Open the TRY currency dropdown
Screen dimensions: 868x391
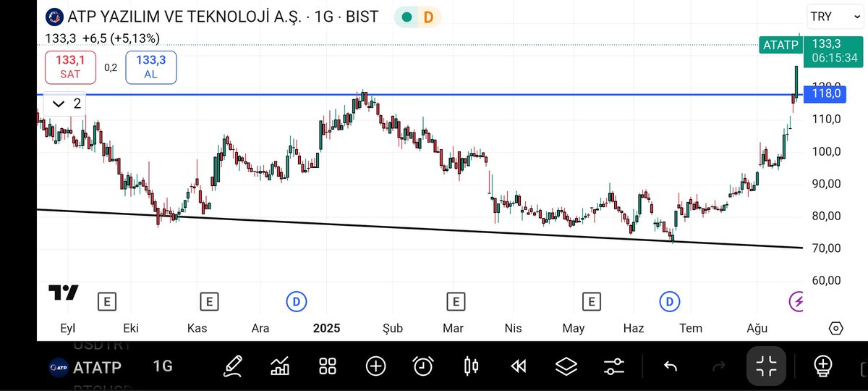click(x=833, y=17)
